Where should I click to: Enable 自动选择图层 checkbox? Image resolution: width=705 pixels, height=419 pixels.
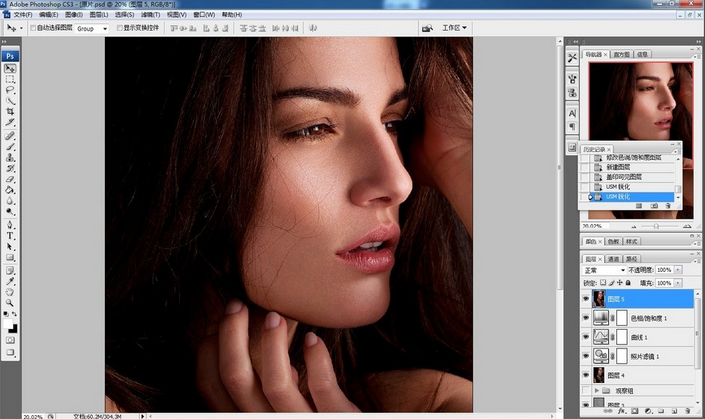33,28
